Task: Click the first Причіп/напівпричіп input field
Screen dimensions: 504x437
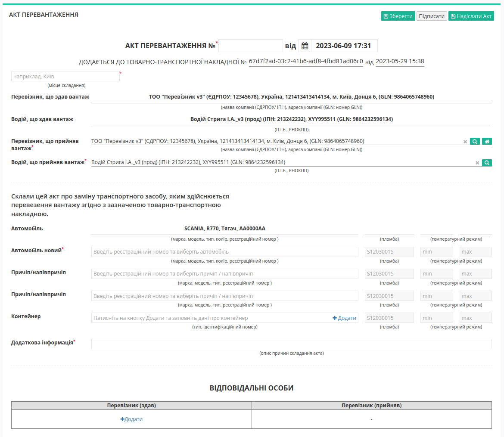Action: pyautogui.click(x=225, y=274)
